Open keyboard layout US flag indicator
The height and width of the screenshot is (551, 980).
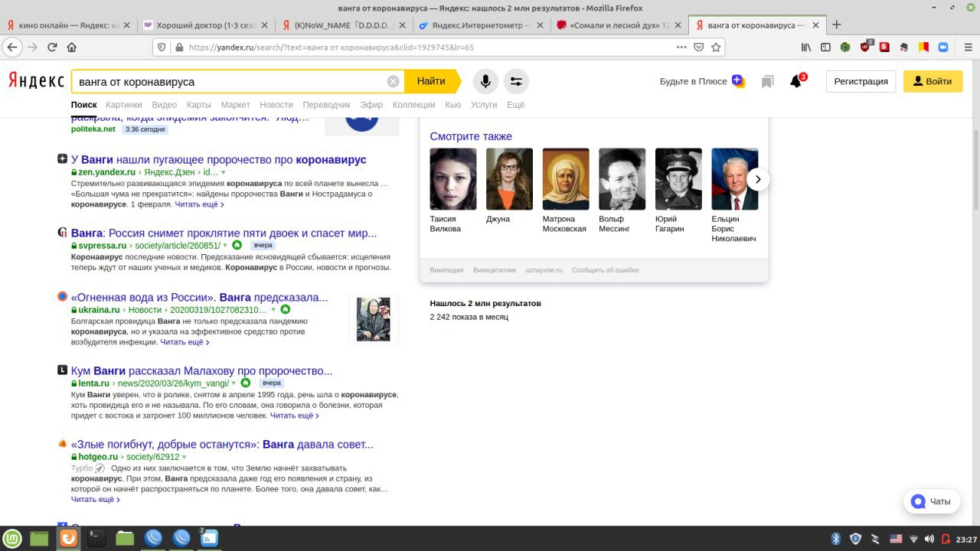[895, 539]
